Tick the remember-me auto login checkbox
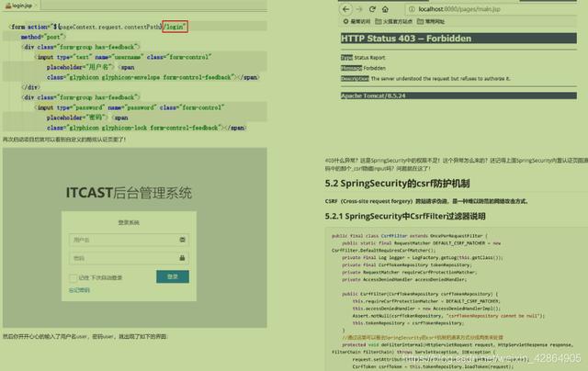The image size is (588, 371). (73, 277)
